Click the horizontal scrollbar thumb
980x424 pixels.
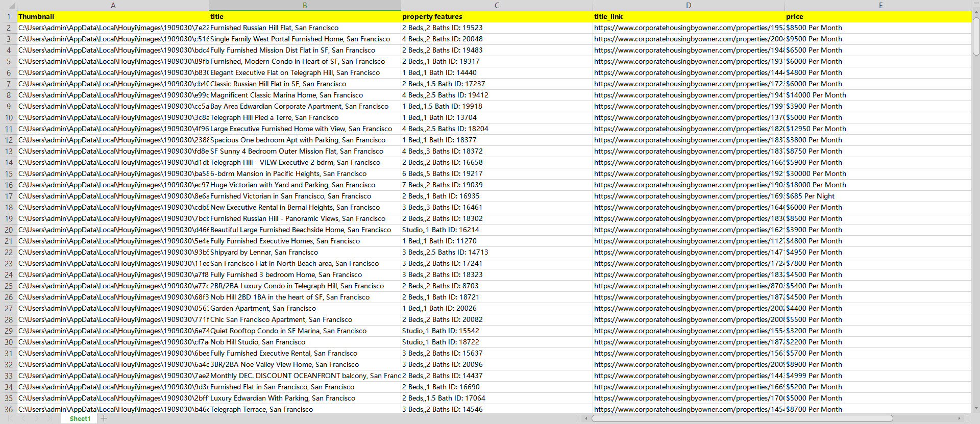742,418
